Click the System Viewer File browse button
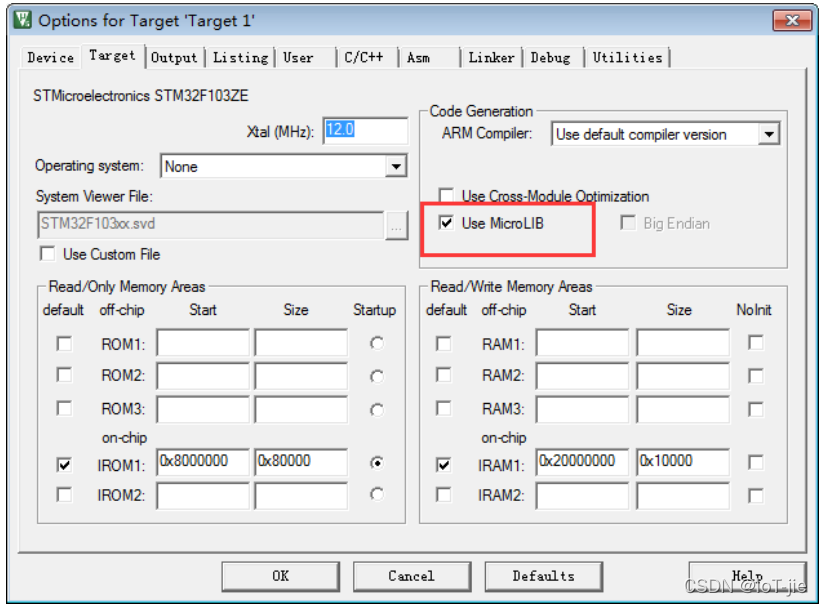Viewport: 822px width, 606px height. (x=396, y=226)
